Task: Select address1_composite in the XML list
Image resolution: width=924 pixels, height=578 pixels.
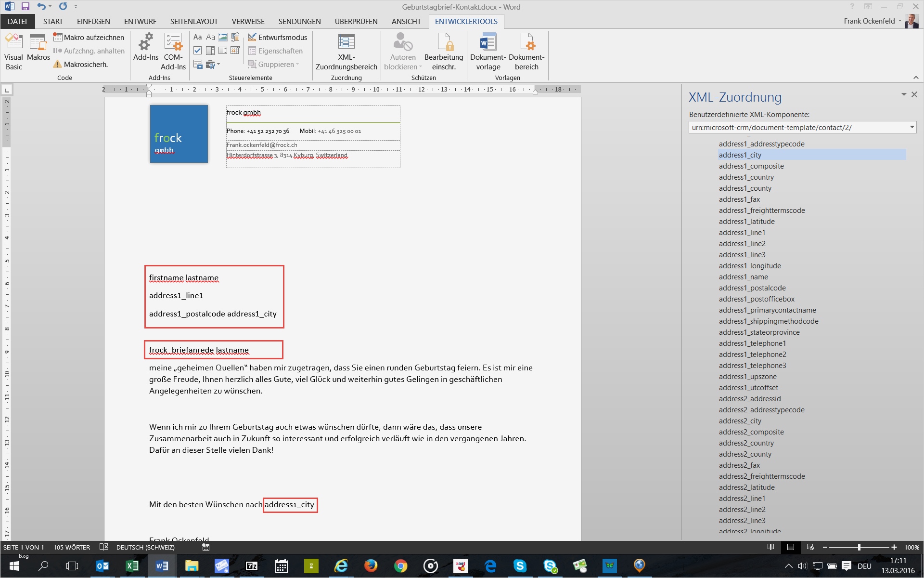Action: (751, 166)
